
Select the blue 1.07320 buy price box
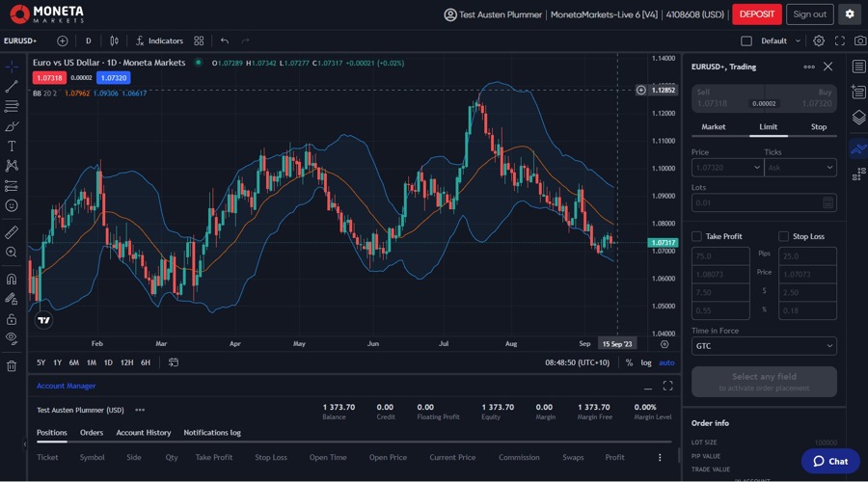113,77
